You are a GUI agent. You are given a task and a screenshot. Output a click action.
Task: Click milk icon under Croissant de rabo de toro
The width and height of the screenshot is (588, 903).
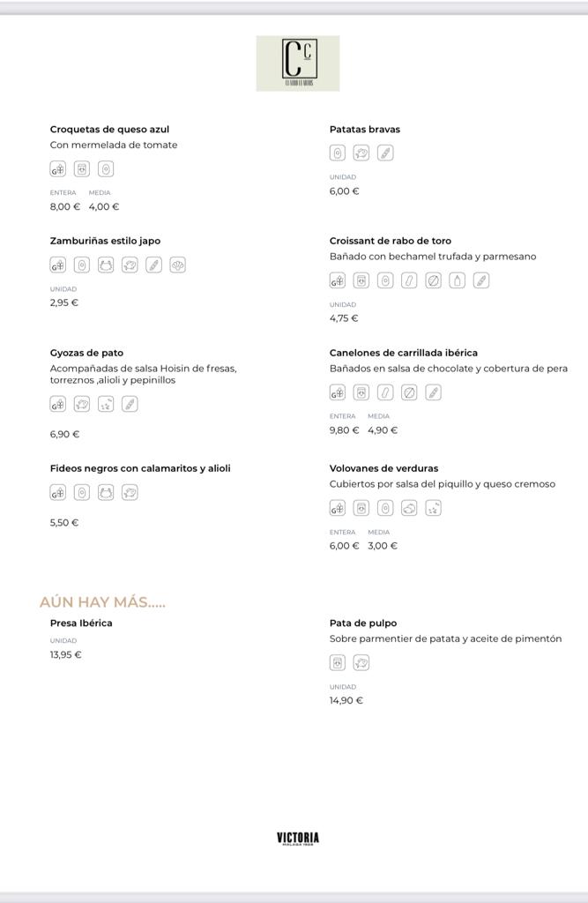click(361, 280)
